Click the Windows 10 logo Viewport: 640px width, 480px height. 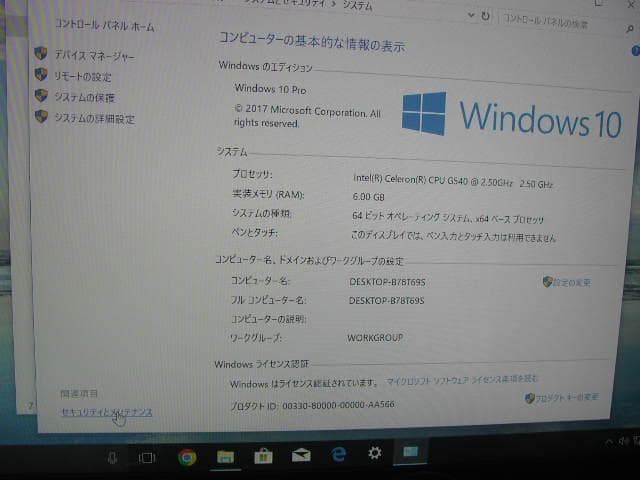click(x=512, y=115)
